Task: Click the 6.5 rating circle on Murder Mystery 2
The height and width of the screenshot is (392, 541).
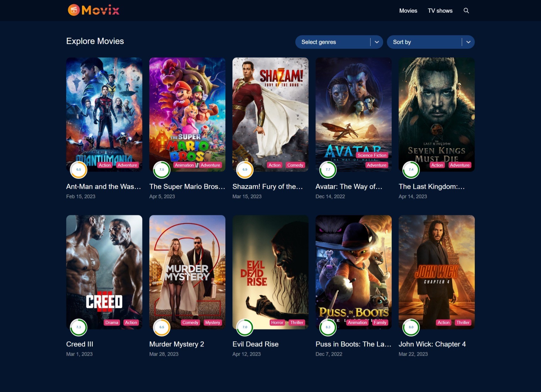Action: [x=162, y=327]
